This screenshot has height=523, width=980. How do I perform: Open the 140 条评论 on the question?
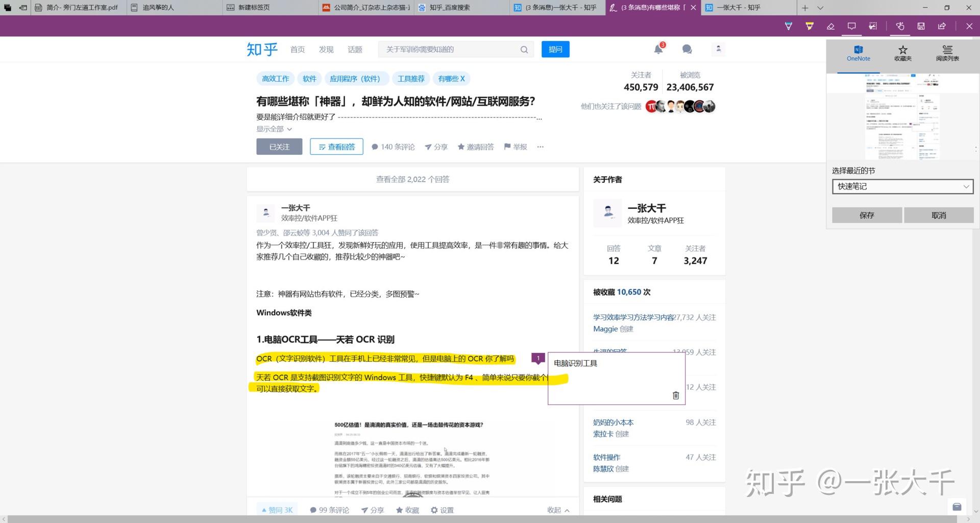coord(393,147)
